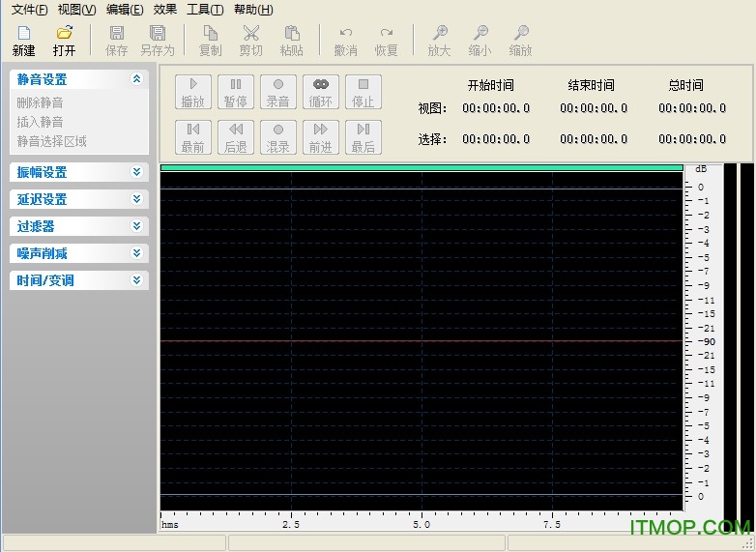
Task: Click the 停止 stop button
Action: [363, 92]
